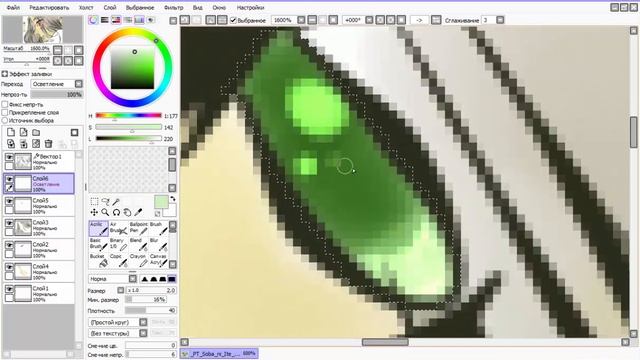
Task: Open the Сглаживание stabilizer dropdown
Action: click(500, 20)
